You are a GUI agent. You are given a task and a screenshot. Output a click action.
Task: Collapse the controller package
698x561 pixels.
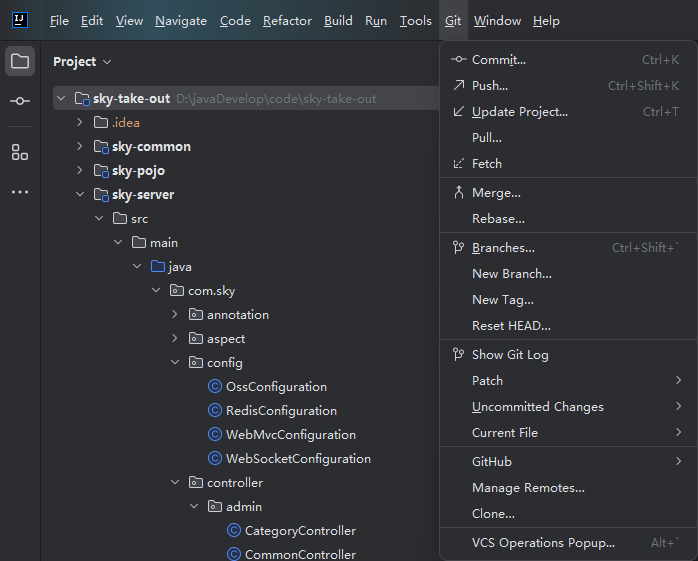[175, 482]
